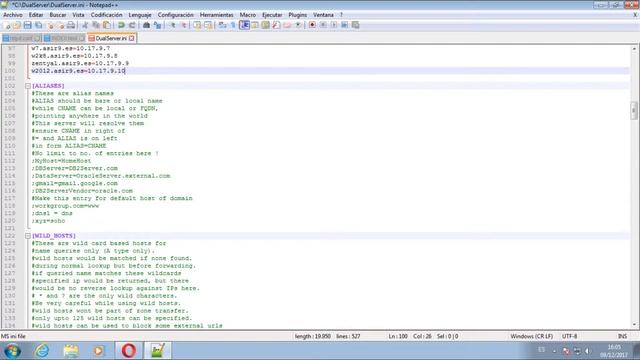
Task: Open the Windows Start menu orb
Action: click(12, 351)
